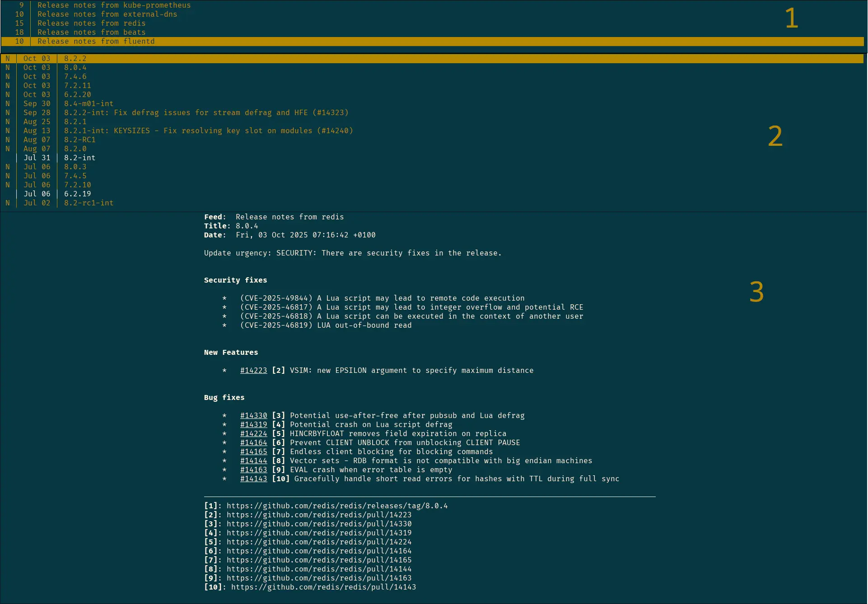Open the read 8.2-int article from Jul 31
This screenshot has height=604, width=868.
[x=79, y=158]
